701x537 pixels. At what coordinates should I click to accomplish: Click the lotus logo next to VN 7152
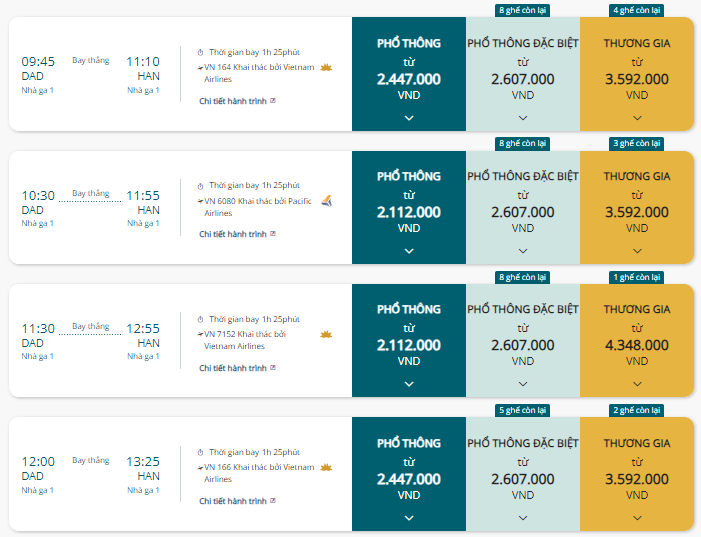325,334
